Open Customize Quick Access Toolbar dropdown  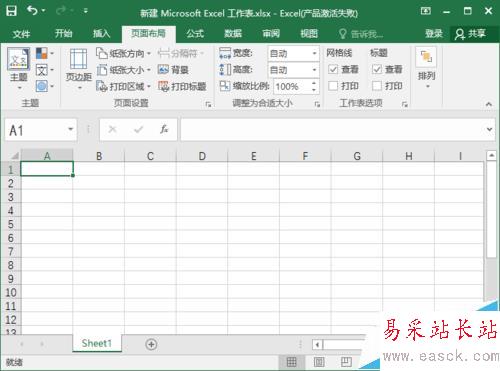(x=86, y=11)
